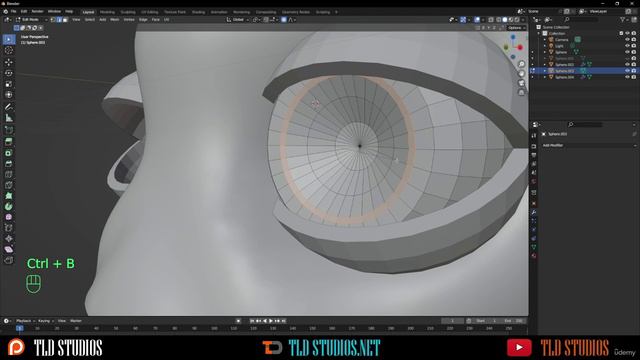Click the current frame marker on timeline
The image size is (640, 360).
[20, 328]
